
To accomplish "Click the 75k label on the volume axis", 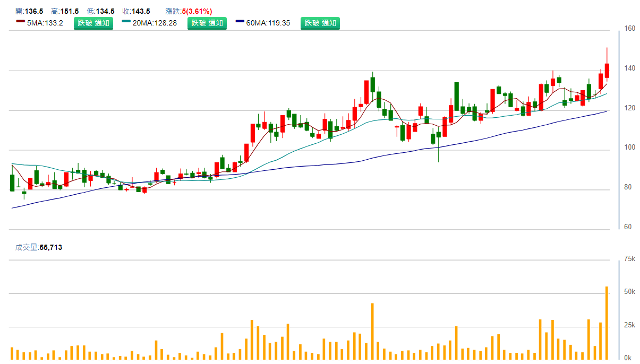I will click(630, 259).
